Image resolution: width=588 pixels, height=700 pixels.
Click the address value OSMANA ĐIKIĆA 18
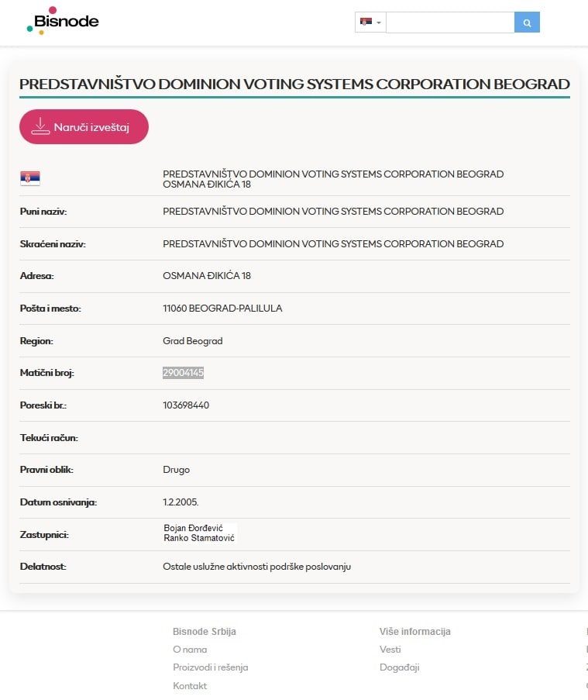207,276
